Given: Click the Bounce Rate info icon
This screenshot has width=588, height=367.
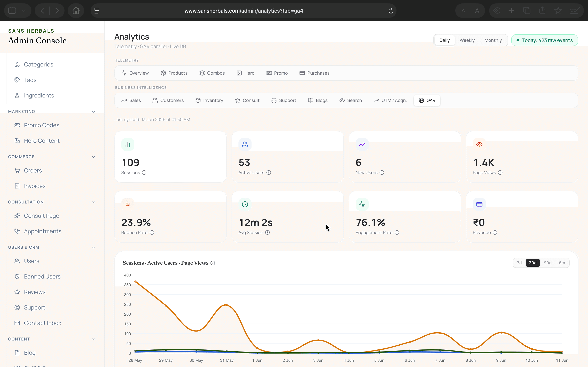Looking at the screenshot, I should click(152, 232).
